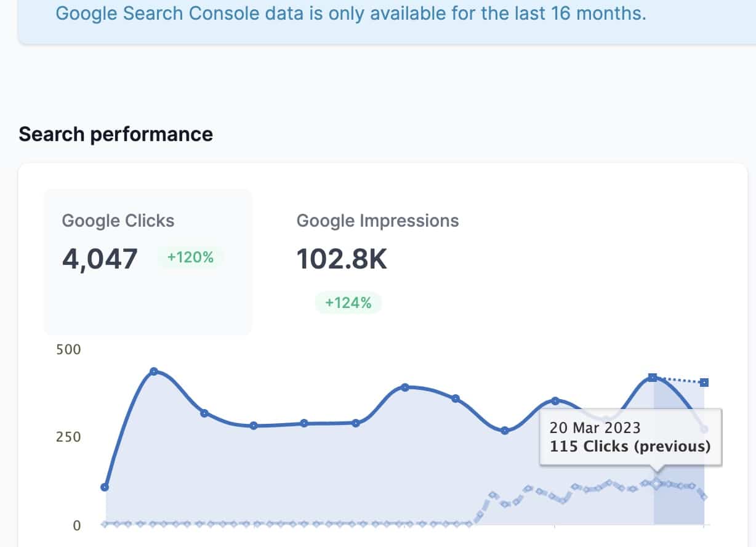This screenshot has width=756, height=547.
Task: Click the highlighted diamond on the previous-period line
Action: (657, 484)
